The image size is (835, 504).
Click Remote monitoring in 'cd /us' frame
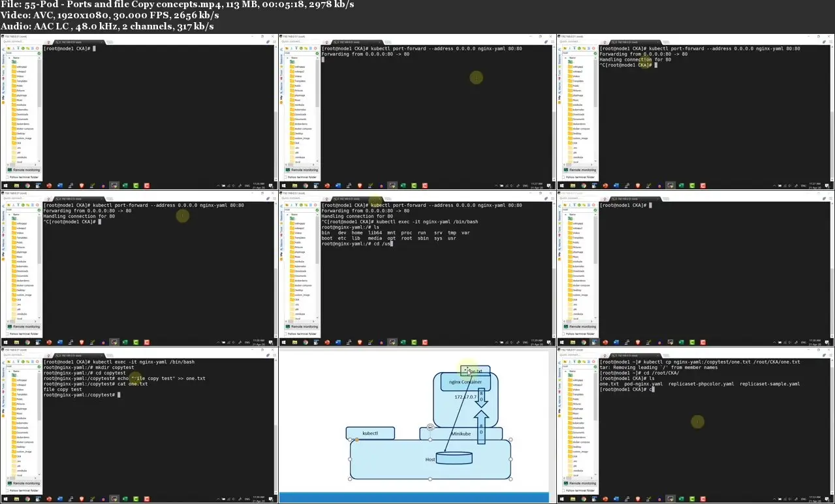point(303,327)
